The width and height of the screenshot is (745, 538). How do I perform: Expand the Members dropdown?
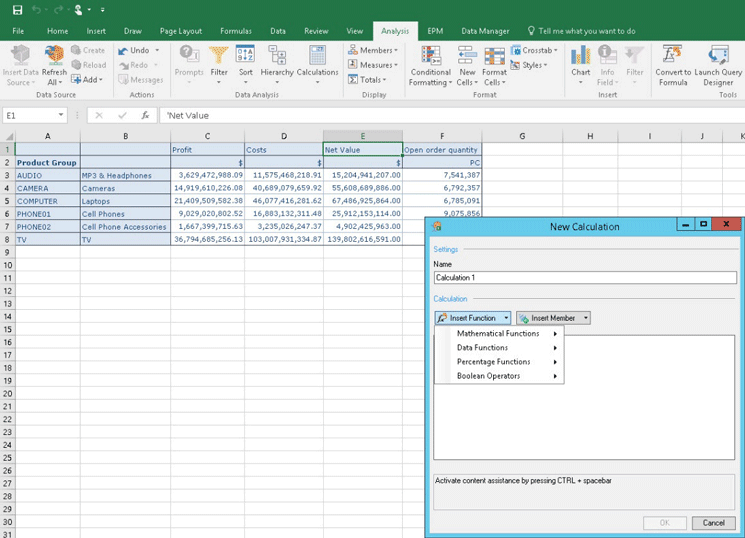click(x=395, y=50)
